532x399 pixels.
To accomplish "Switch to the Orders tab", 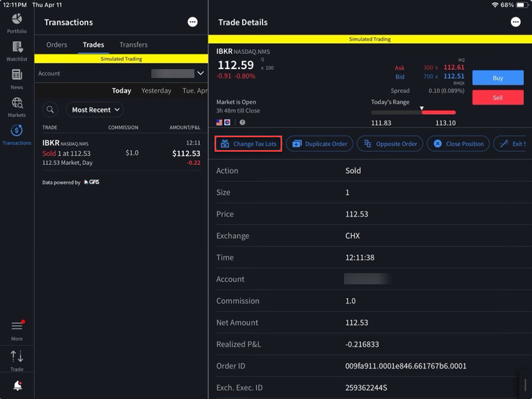I will pos(57,45).
